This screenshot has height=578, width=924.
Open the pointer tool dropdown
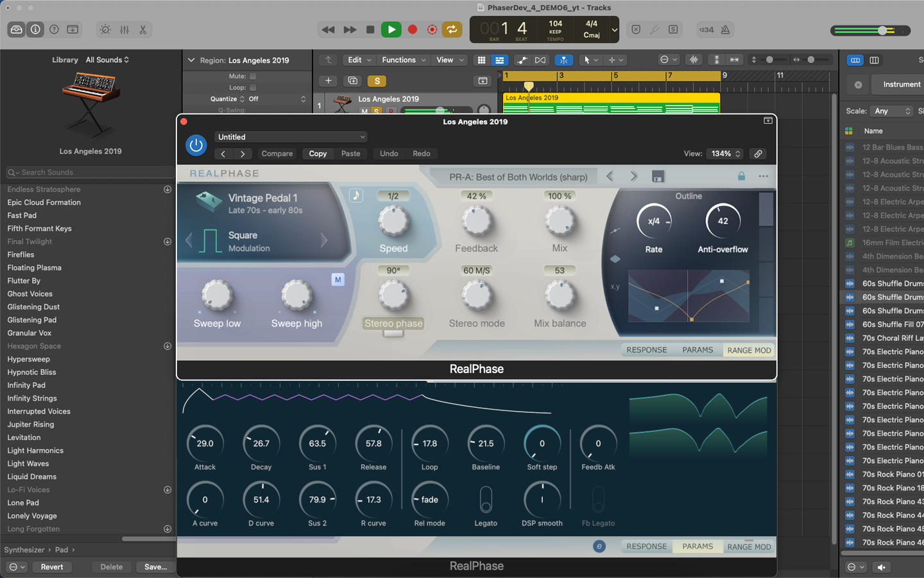click(x=590, y=60)
